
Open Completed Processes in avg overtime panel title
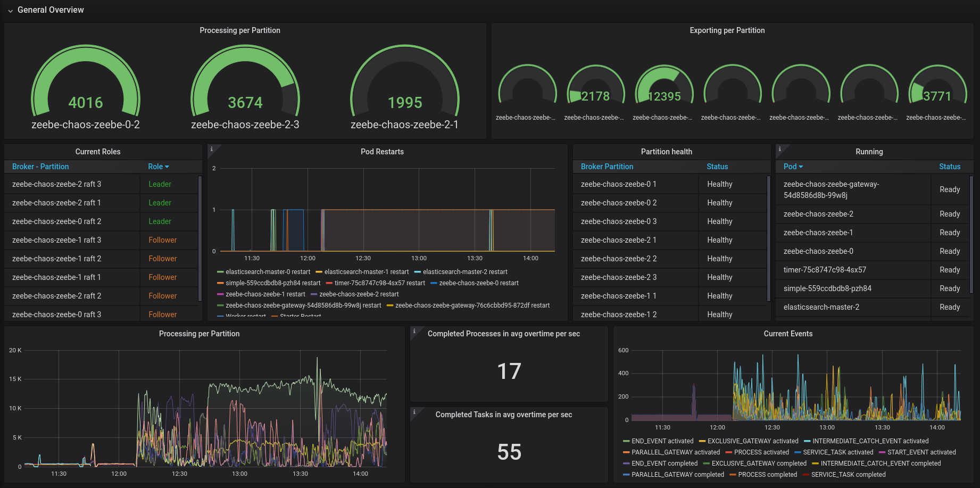pos(504,334)
